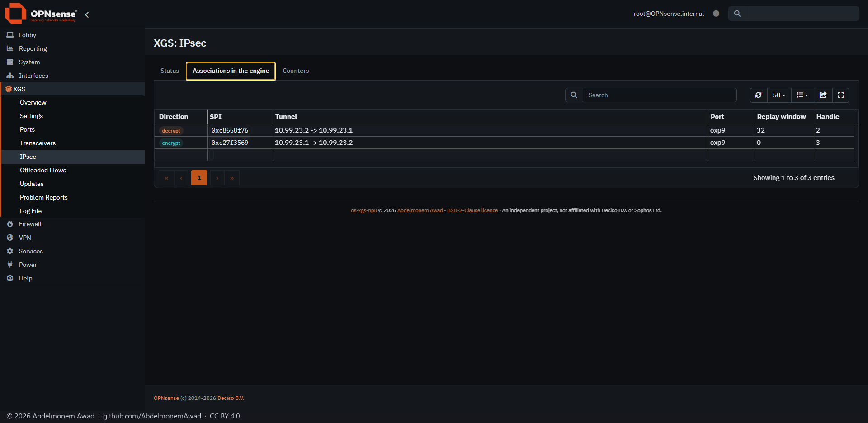Click the OPNsense logo
This screenshot has width=868, height=423.
pos(41,14)
